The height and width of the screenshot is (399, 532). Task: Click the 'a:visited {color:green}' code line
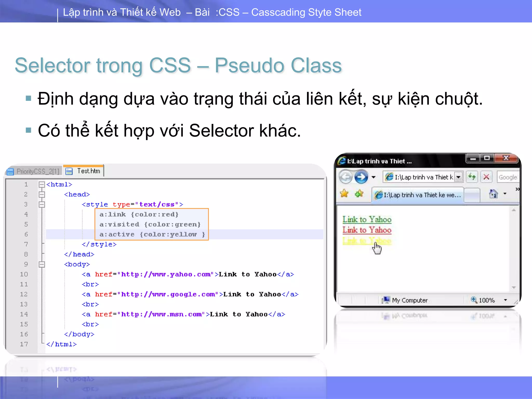pos(150,224)
